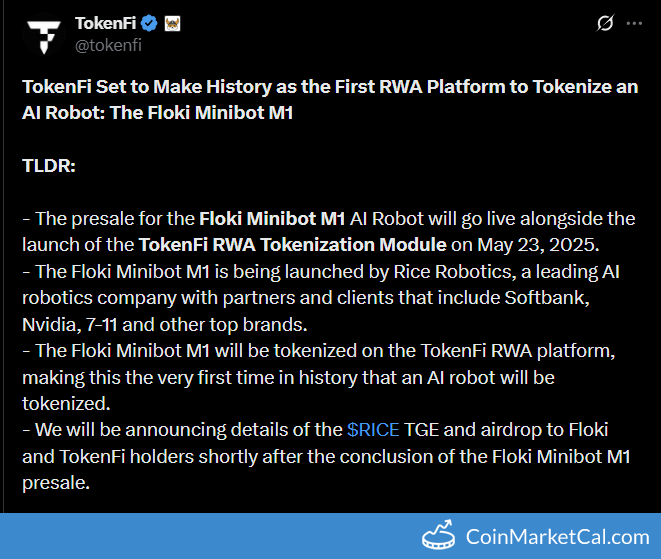This screenshot has width=661, height=559.
Task: Click the affiliate badge beside the verified checkmark
Action: [171, 23]
